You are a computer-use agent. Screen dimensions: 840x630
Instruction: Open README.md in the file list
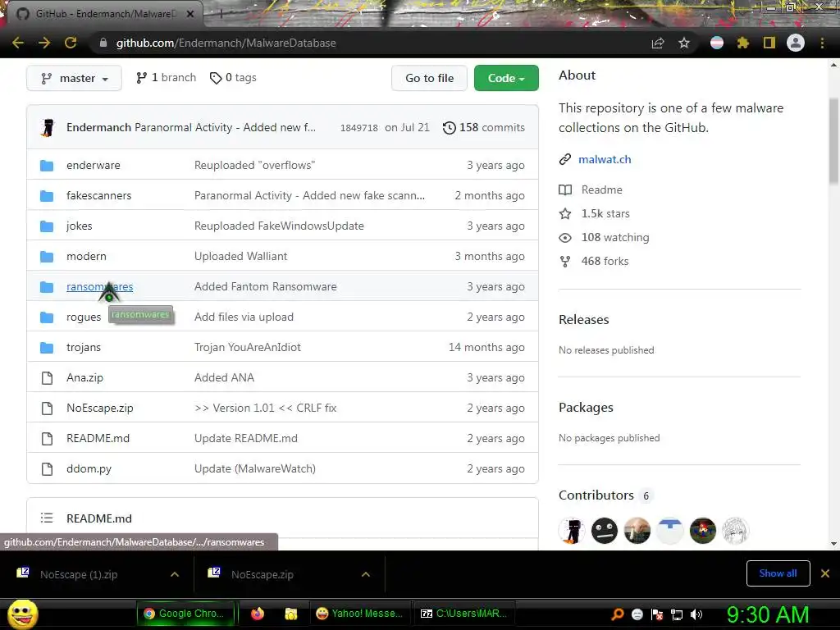click(98, 438)
